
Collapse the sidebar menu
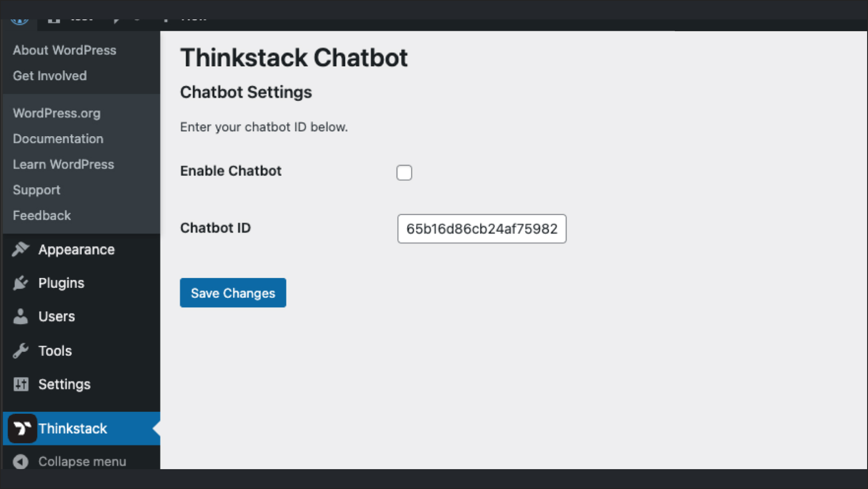tap(81, 461)
